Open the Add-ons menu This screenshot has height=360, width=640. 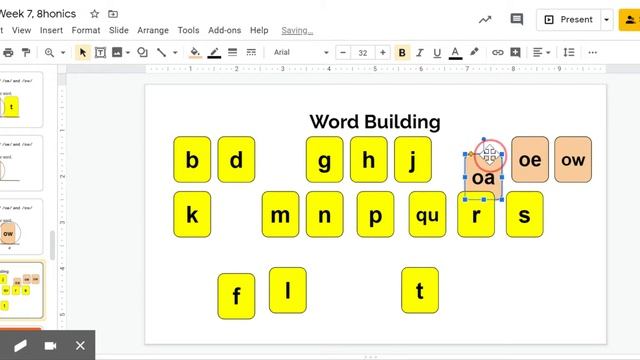click(x=224, y=30)
